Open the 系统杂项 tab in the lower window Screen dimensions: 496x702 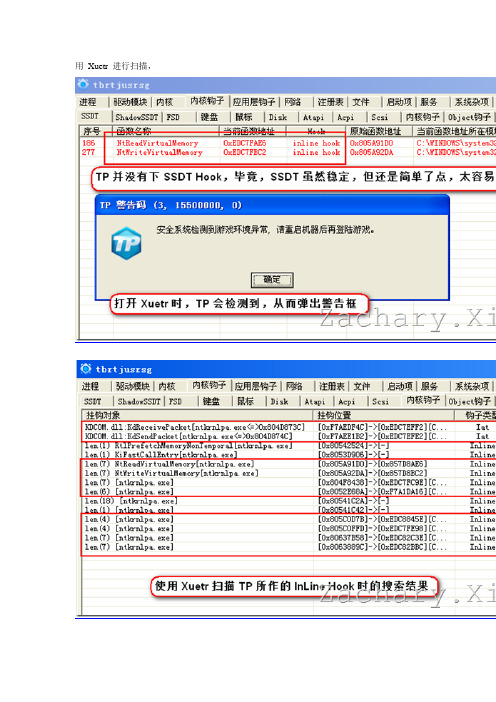pyautogui.click(x=472, y=386)
